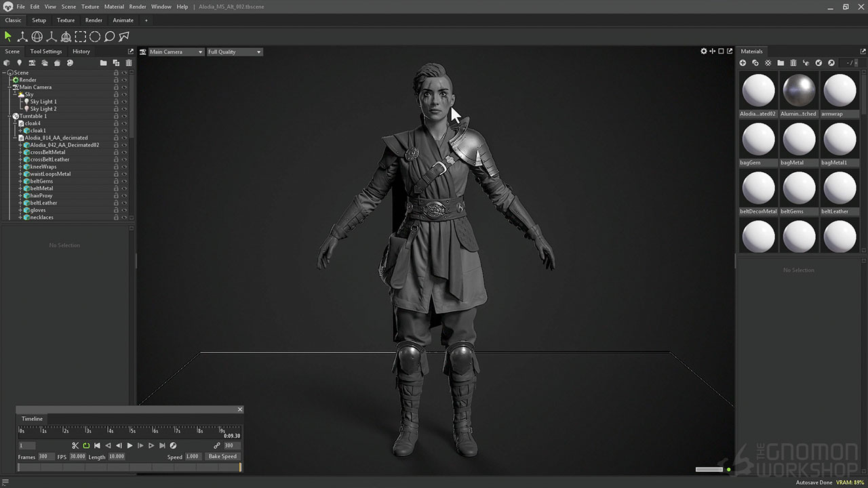The width and height of the screenshot is (868, 488).
Task: Switch to the History tab
Action: click(81, 51)
